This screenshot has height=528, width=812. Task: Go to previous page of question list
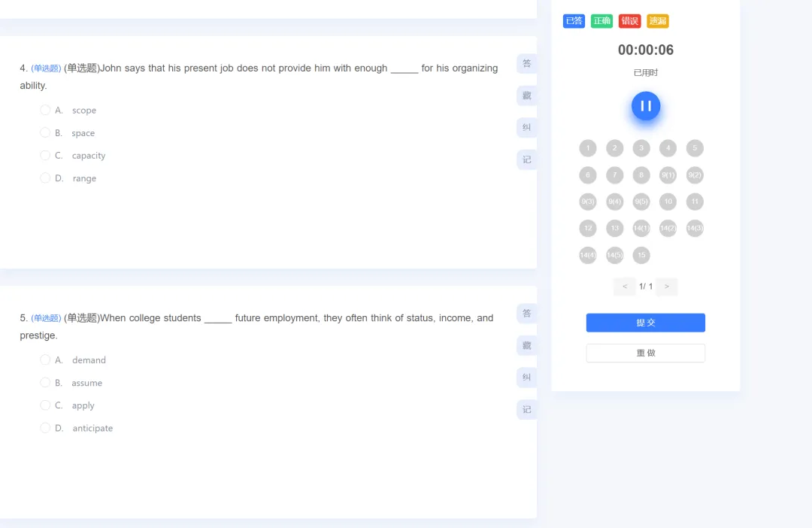tap(625, 287)
